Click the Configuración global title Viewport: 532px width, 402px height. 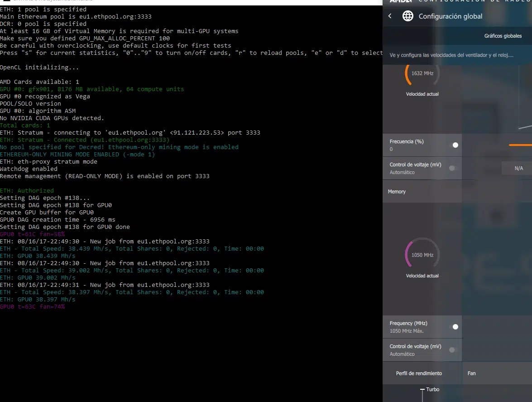pyautogui.click(x=450, y=16)
